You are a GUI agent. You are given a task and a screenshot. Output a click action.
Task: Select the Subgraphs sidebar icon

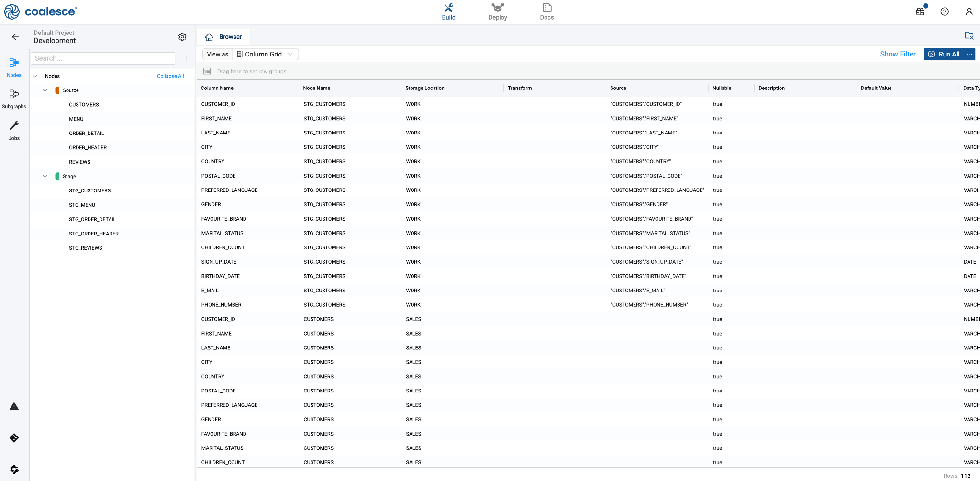click(14, 99)
